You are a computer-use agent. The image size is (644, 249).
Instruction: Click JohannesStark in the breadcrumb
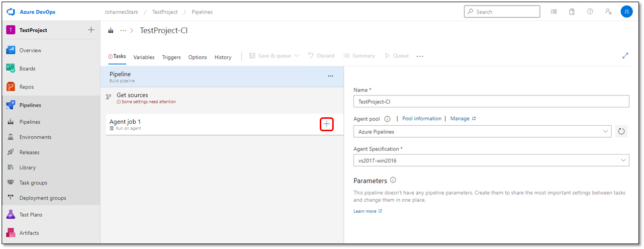(122, 12)
